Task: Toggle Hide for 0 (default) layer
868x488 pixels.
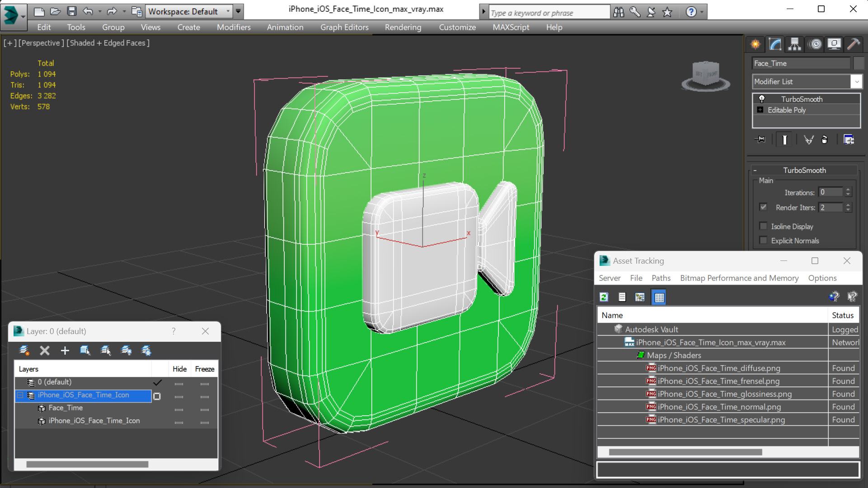Action: coord(179,384)
